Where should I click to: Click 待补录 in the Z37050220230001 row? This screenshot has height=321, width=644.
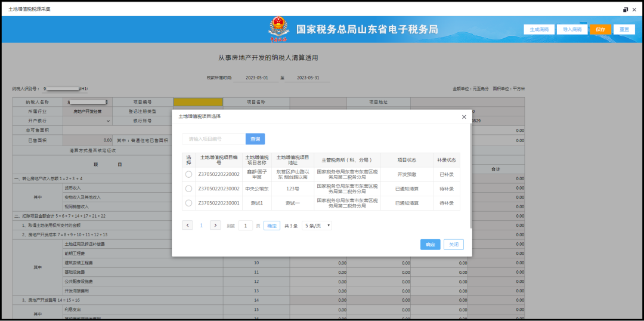pos(447,203)
